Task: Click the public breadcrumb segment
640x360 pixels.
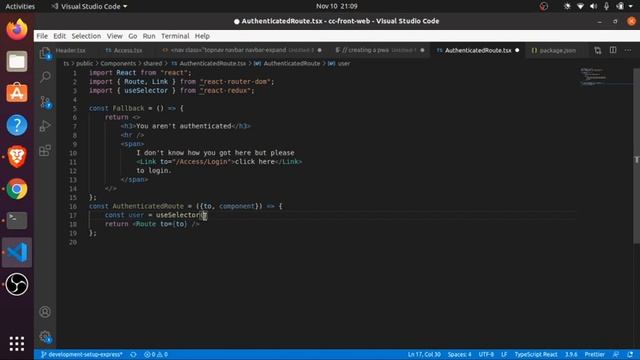Action: pos(84,63)
